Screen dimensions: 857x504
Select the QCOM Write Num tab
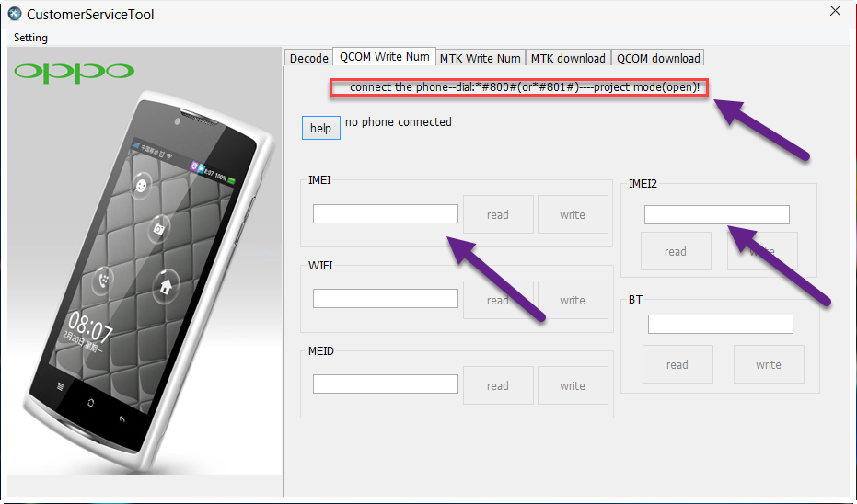click(384, 57)
